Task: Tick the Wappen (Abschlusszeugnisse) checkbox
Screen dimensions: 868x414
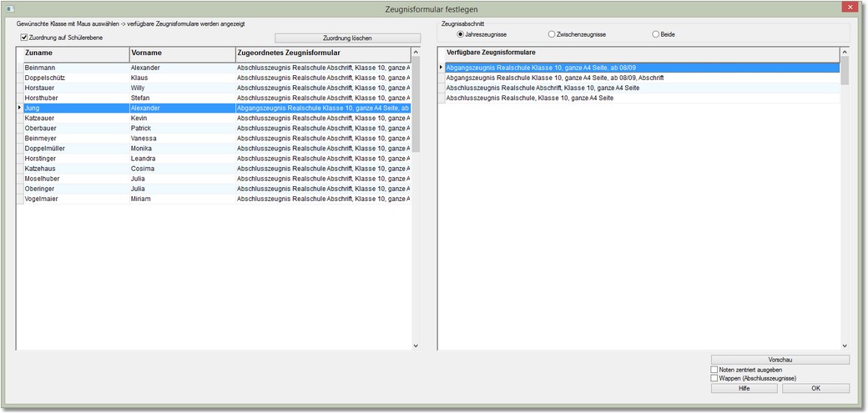Action: tap(714, 378)
